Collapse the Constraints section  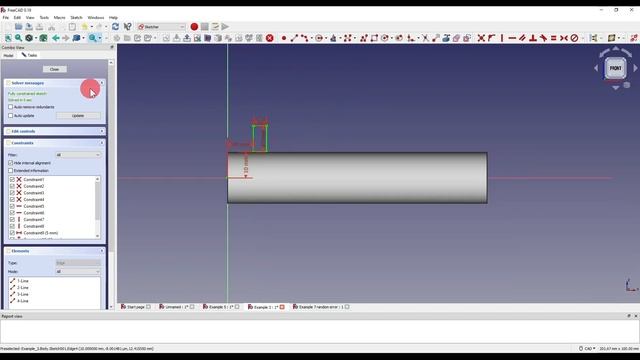pos(102,143)
